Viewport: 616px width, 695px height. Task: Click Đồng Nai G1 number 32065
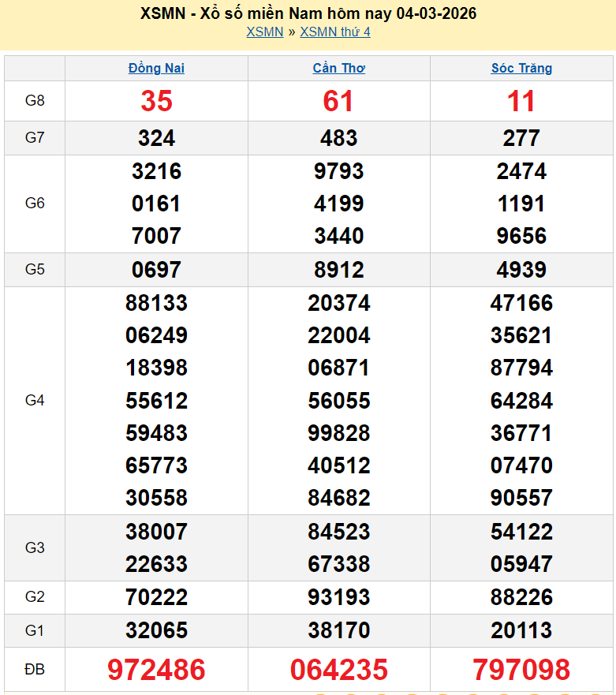pyautogui.click(x=156, y=630)
